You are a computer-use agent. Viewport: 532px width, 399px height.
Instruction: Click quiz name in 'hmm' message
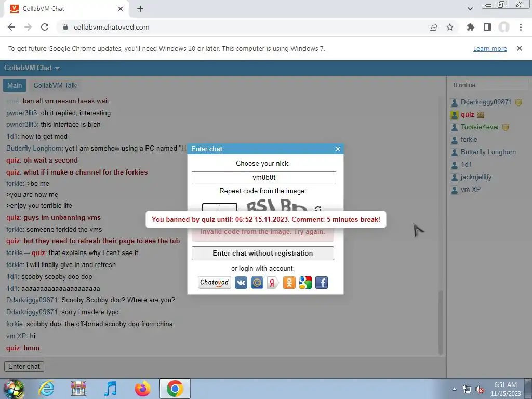13,348
